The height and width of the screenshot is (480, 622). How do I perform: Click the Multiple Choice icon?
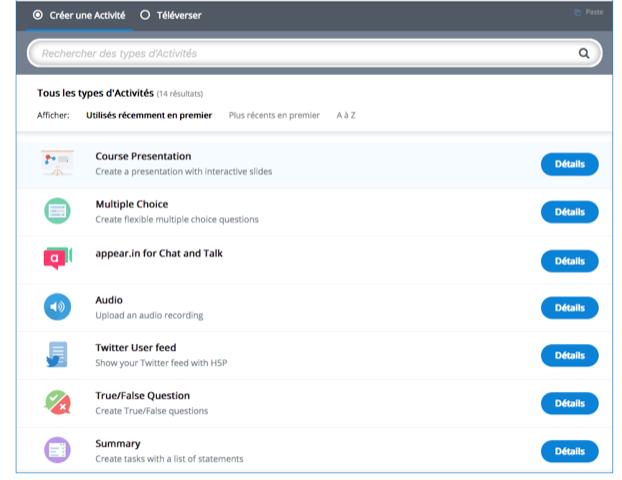(x=57, y=211)
